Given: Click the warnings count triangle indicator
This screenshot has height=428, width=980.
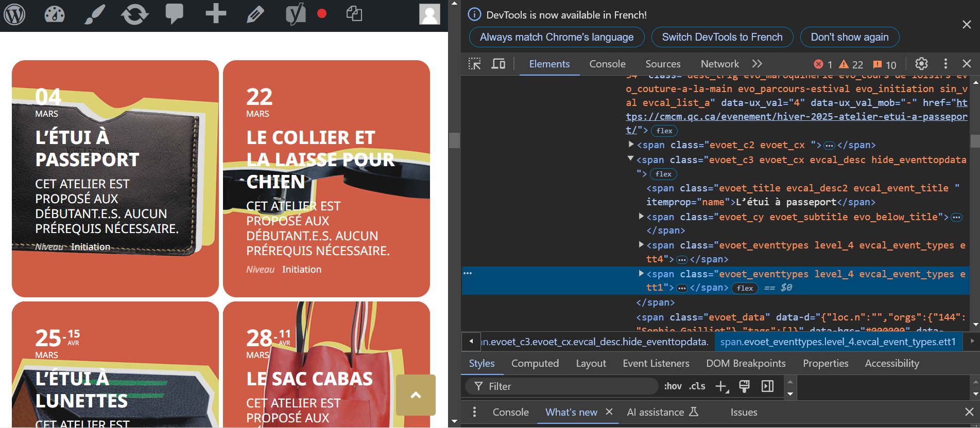Looking at the screenshot, I should point(851,64).
